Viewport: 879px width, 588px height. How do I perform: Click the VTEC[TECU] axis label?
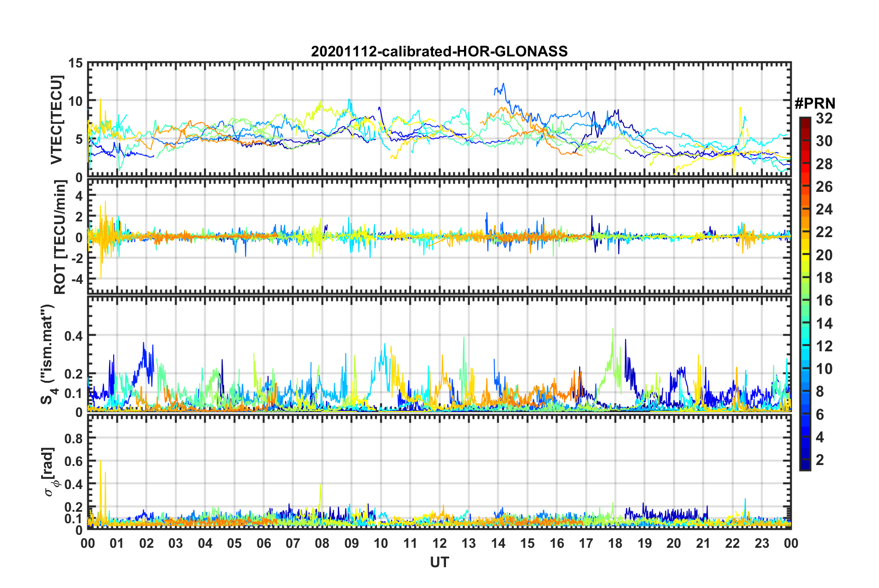pos(56,120)
